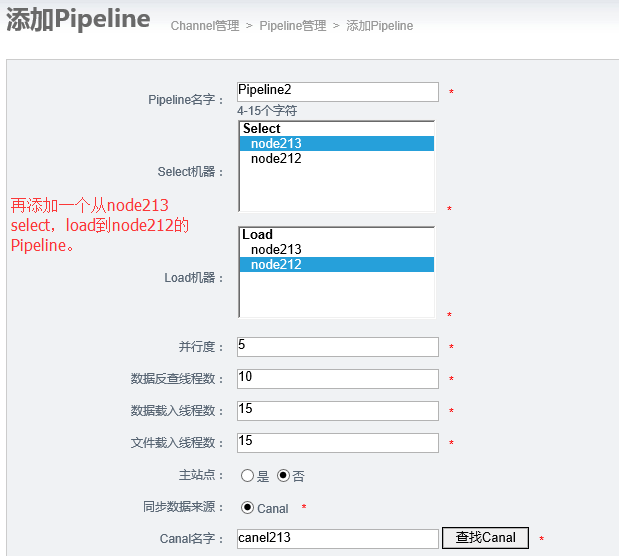Click the 文件载入线程数 field
This screenshot has height=556, width=619.
tap(338, 442)
